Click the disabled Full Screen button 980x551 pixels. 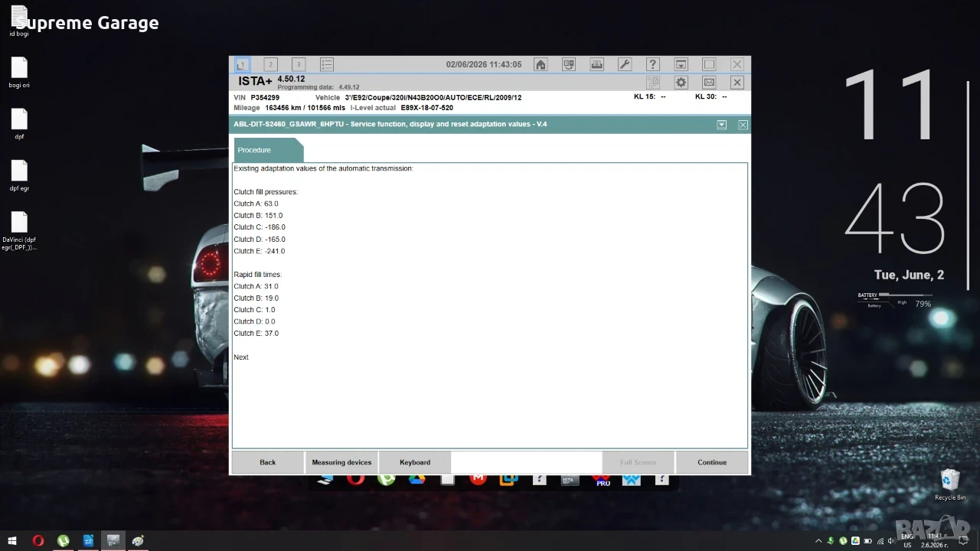pos(638,462)
